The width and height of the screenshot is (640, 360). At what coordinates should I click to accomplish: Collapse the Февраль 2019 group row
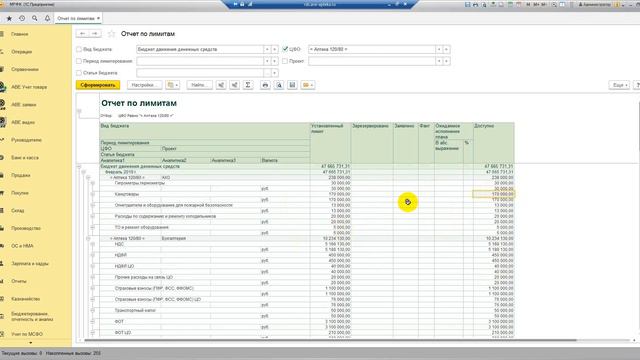(84, 172)
